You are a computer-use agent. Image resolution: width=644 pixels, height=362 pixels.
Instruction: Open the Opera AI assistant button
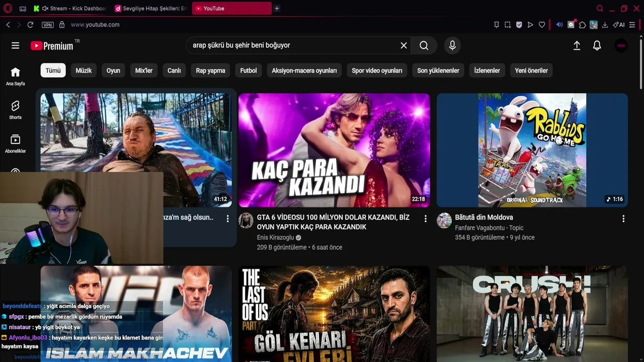[618, 25]
